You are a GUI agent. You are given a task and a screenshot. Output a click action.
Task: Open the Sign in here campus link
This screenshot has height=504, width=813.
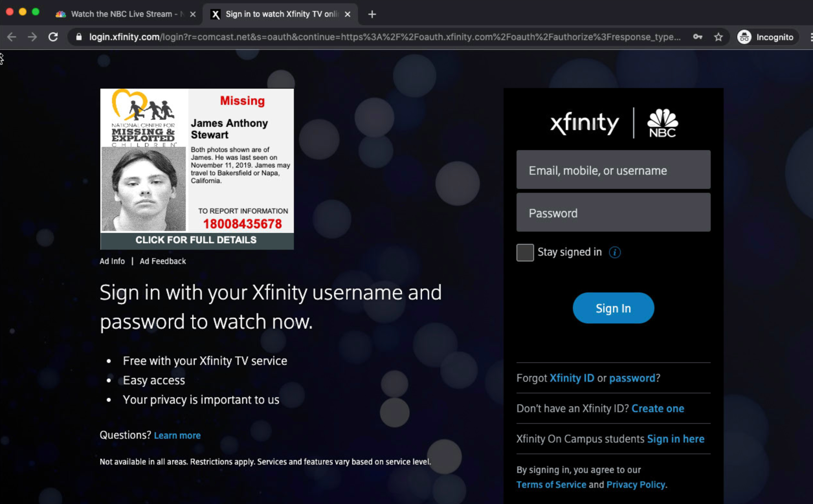(x=675, y=439)
